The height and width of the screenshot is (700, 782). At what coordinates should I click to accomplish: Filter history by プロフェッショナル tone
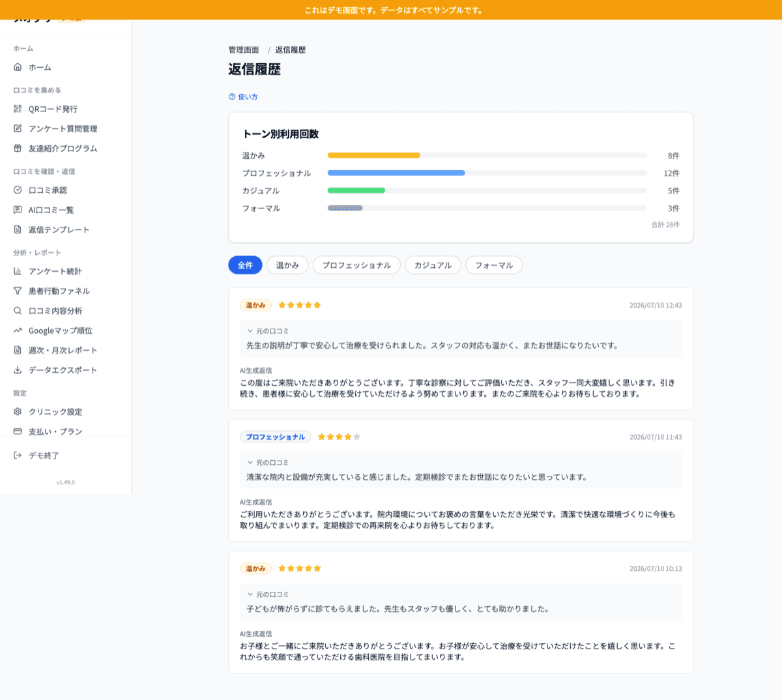pos(356,265)
